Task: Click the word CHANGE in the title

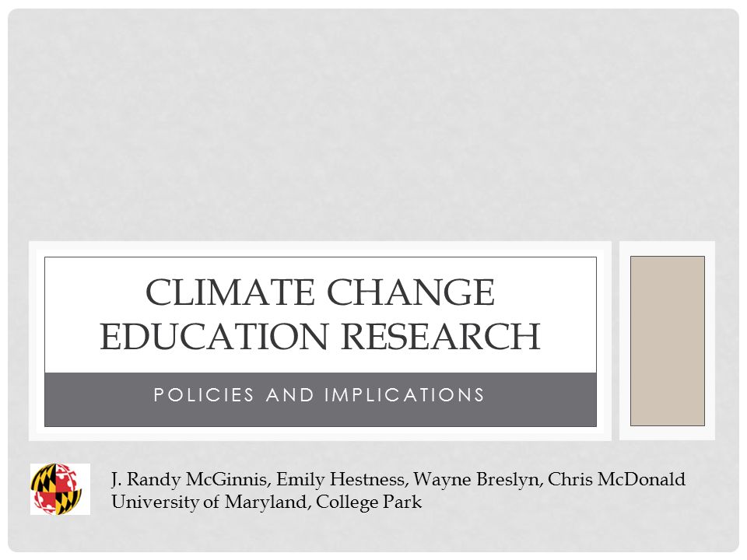Action: click(411, 292)
